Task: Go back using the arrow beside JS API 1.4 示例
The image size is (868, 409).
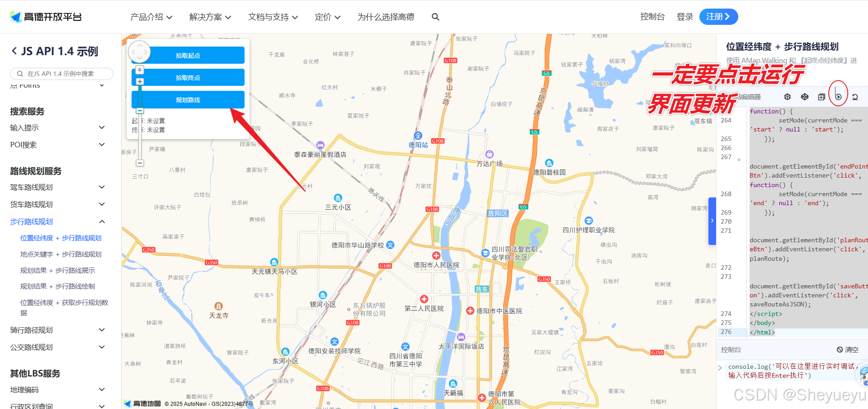Action: pyautogui.click(x=14, y=51)
